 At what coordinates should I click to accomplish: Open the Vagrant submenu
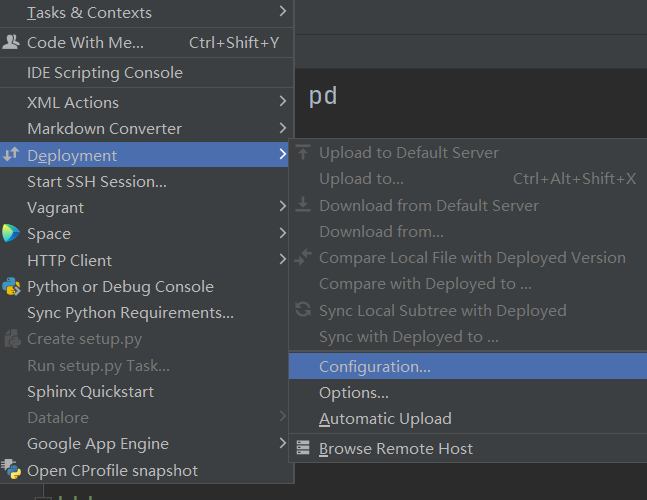[283, 208]
